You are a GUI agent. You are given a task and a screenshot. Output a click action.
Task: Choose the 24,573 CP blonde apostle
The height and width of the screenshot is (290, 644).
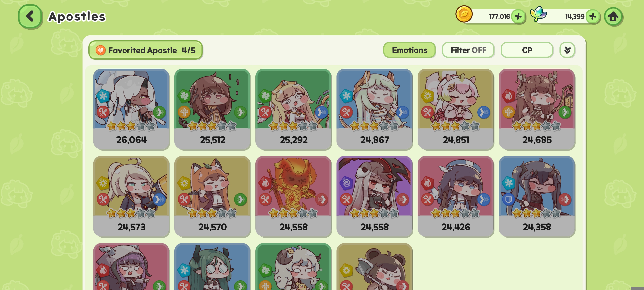click(131, 197)
